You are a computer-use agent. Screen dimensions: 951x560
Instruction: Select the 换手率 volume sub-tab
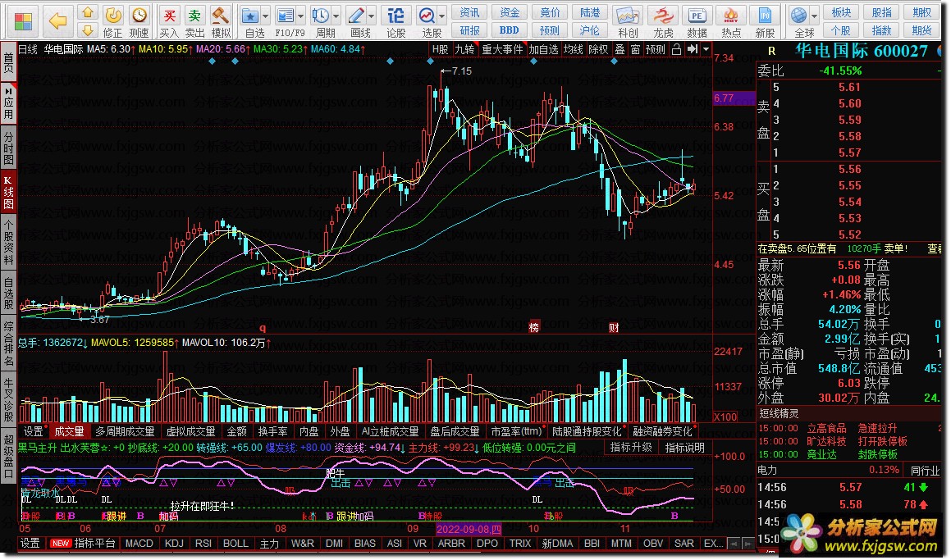pos(273,431)
